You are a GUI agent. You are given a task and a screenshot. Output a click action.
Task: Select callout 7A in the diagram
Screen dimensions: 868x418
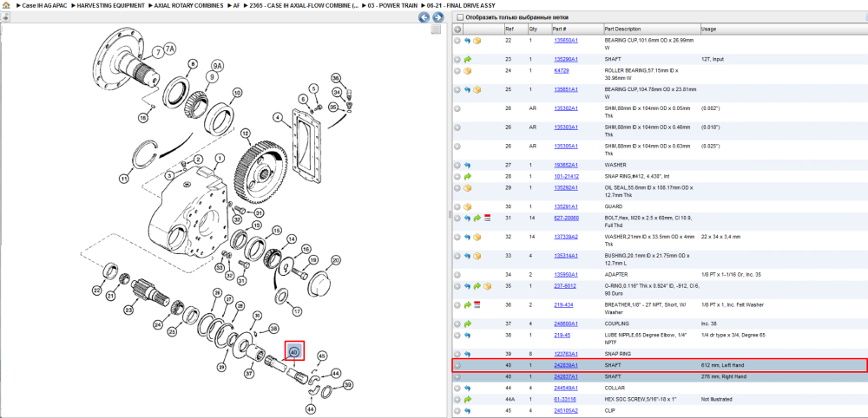point(169,49)
